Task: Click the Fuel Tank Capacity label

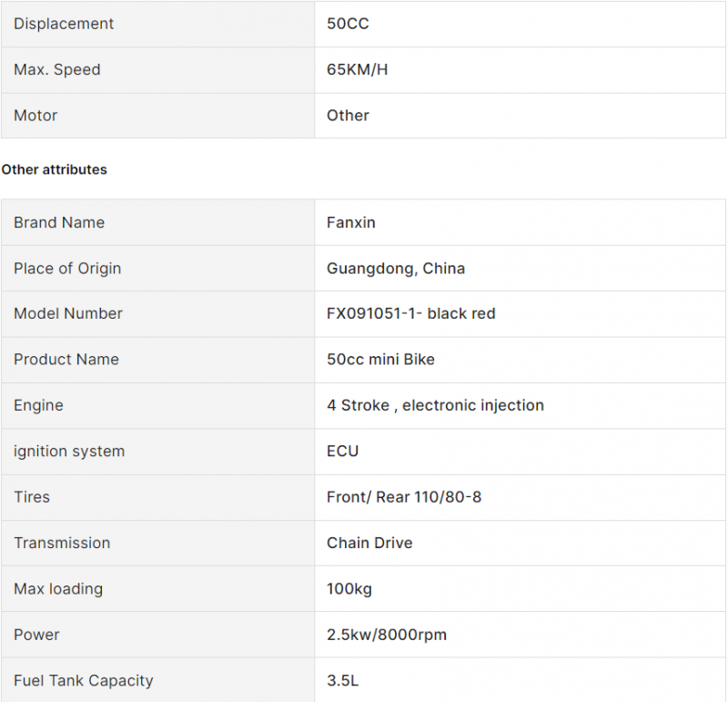Action: (84, 681)
